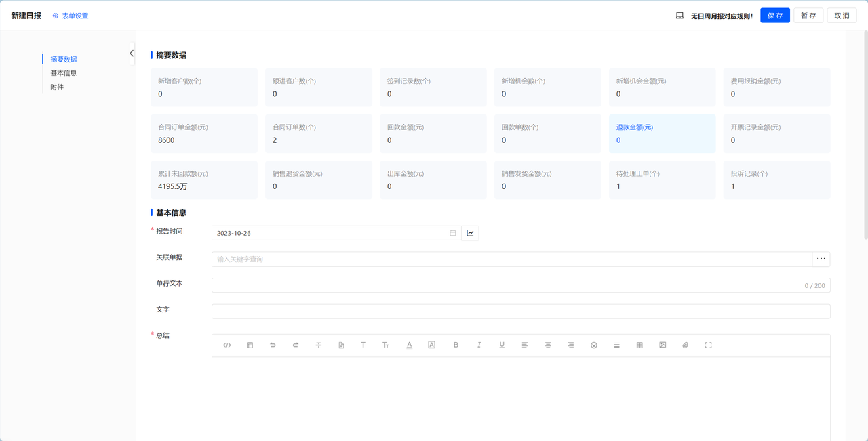Open the 跟进客户数(个) summary card
Image resolution: width=868 pixels, height=441 pixels.
(319, 87)
